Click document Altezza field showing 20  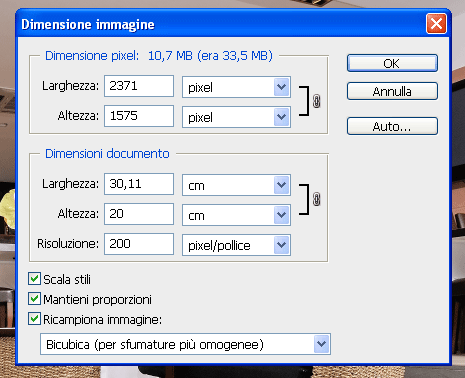pos(139,214)
